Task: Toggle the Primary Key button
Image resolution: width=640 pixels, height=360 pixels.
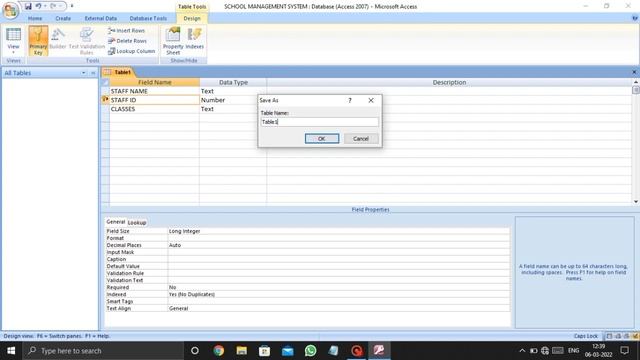Action: pyautogui.click(x=38, y=41)
